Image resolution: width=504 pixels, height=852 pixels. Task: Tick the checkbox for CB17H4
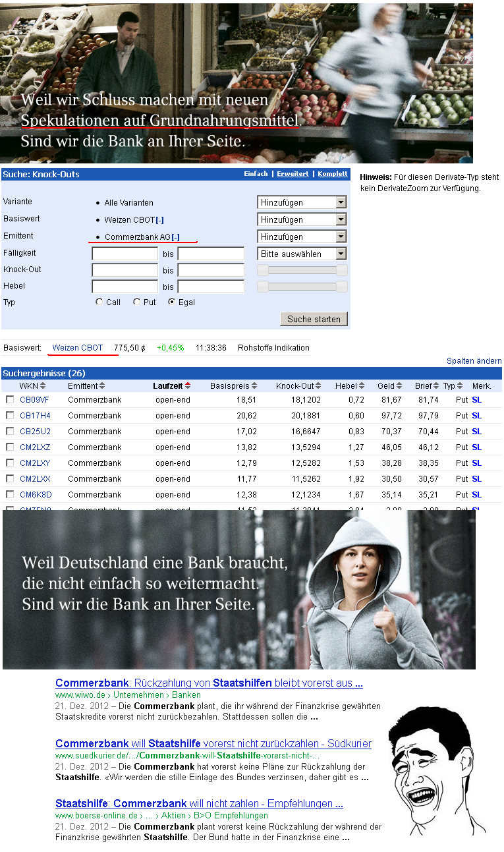[10, 416]
